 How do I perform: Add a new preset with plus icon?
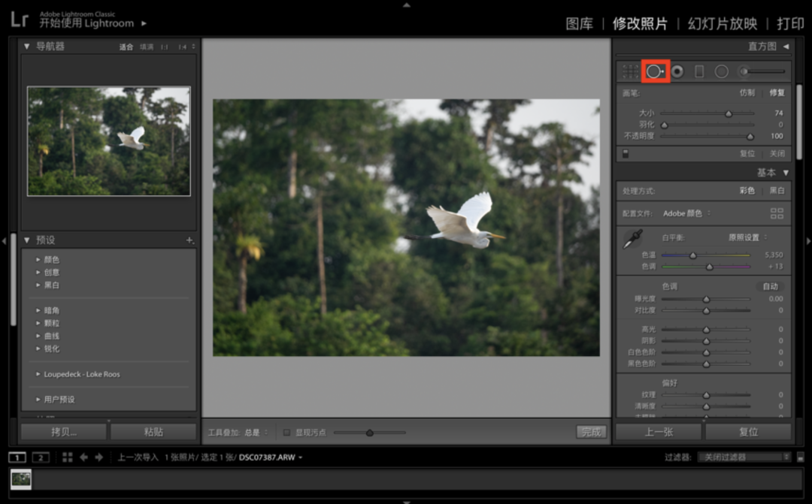tap(189, 240)
